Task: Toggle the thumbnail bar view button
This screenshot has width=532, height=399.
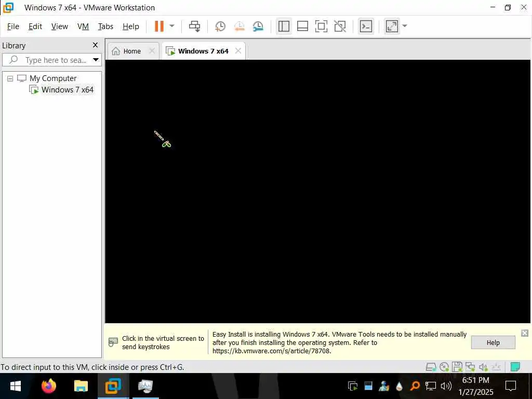Action: click(x=302, y=26)
